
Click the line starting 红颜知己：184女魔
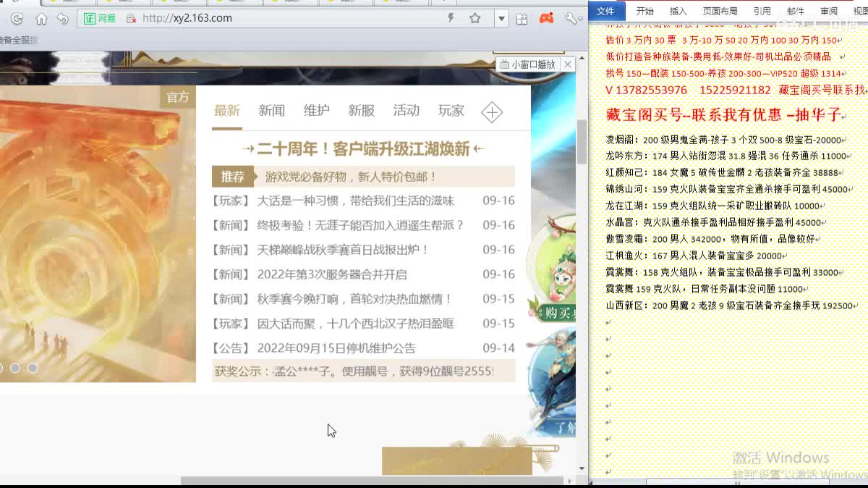click(x=722, y=173)
